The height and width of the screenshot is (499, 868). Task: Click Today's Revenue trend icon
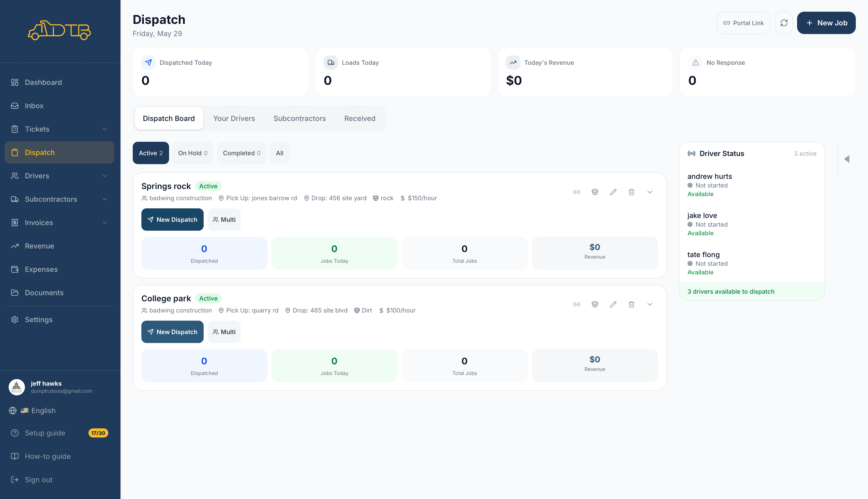[513, 63]
